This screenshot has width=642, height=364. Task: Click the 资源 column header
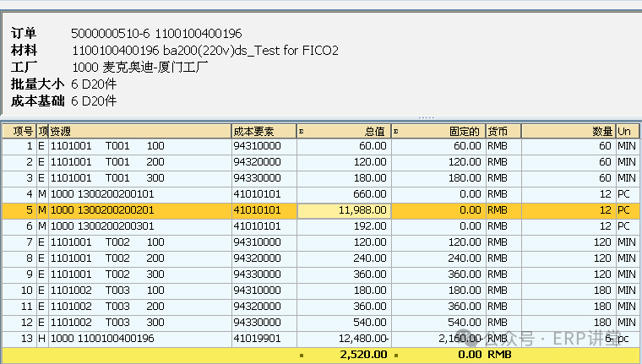click(140, 131)
